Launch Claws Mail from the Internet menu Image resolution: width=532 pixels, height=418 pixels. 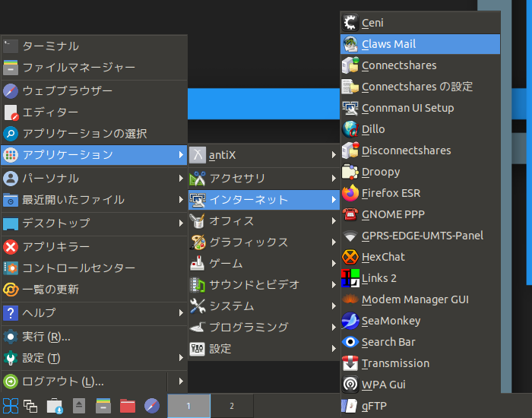420,44
